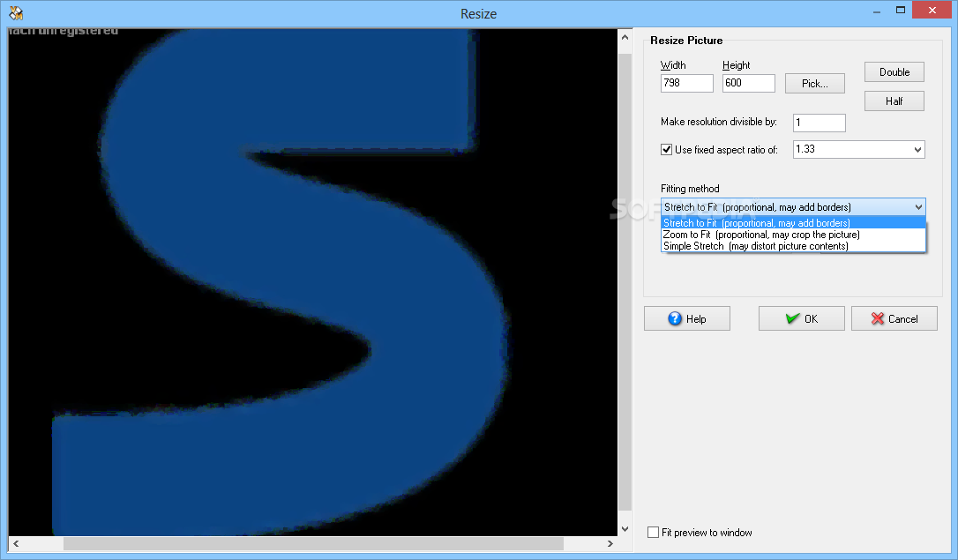Select Stretch to Fit option in list
The image size is (958, 560).
point(793,223)
